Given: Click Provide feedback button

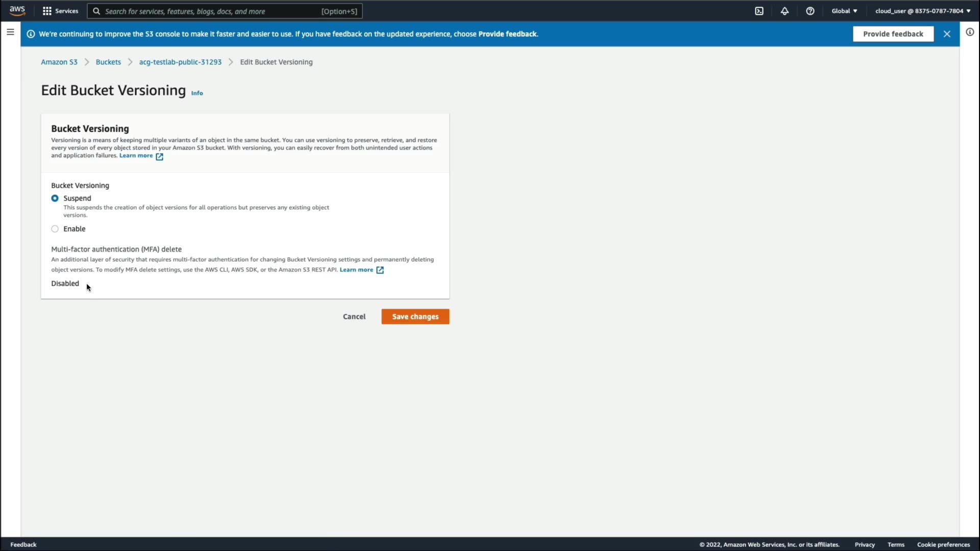Looking at the screenshot, I should 893,34.
